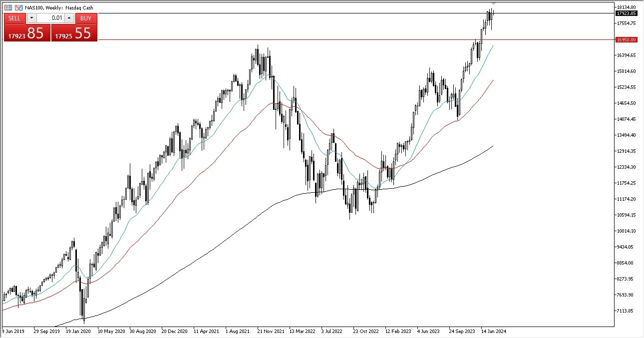Select the 0.01 volume input field
Viewport: 644px width, 338px height.
(x=50, y=17)
